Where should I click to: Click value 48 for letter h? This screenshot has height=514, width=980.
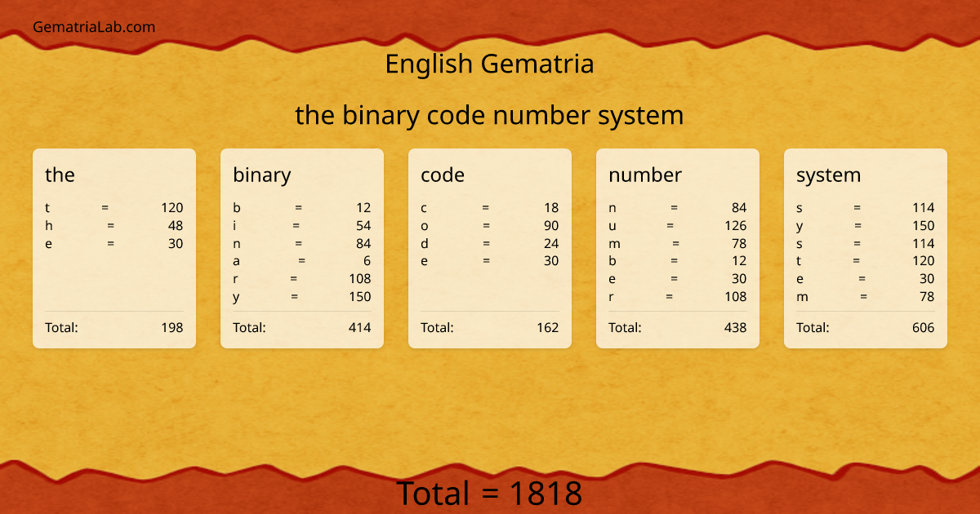176,225
